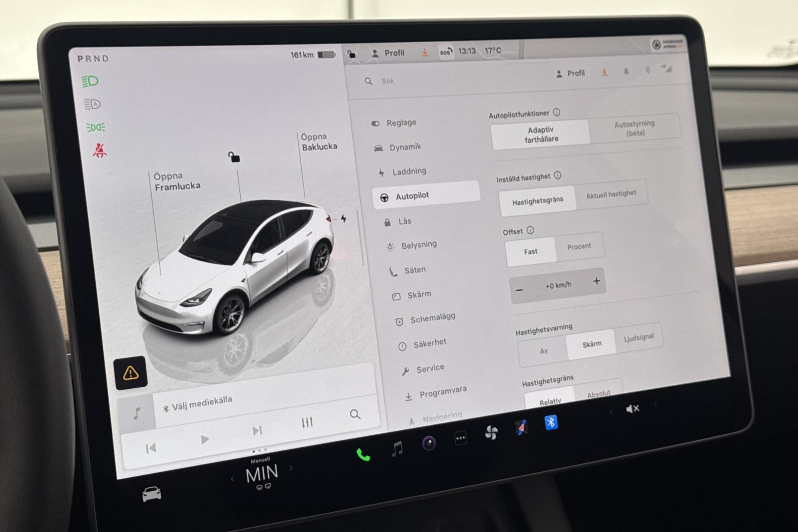The width and height of the screenshot is (798, 532).
Task: Select Hastighetsgräns set speed option
Action: pos(537,200)
